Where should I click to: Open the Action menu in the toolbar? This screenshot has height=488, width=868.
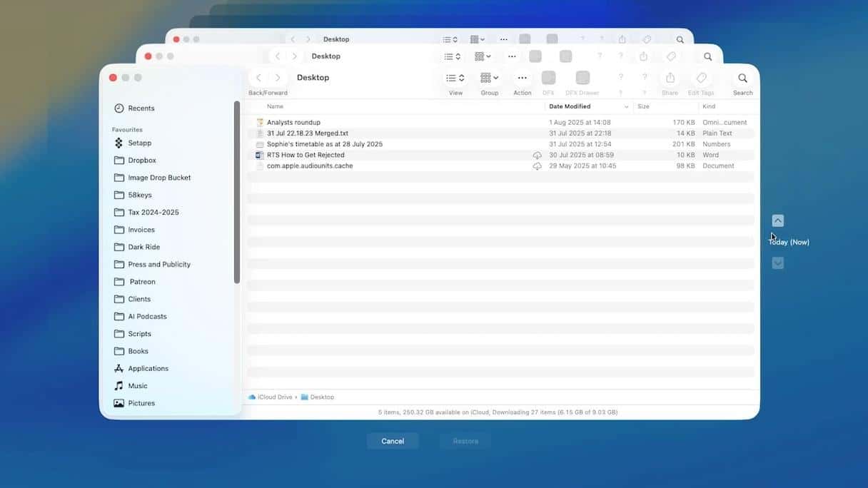click(x=522, y=78)
